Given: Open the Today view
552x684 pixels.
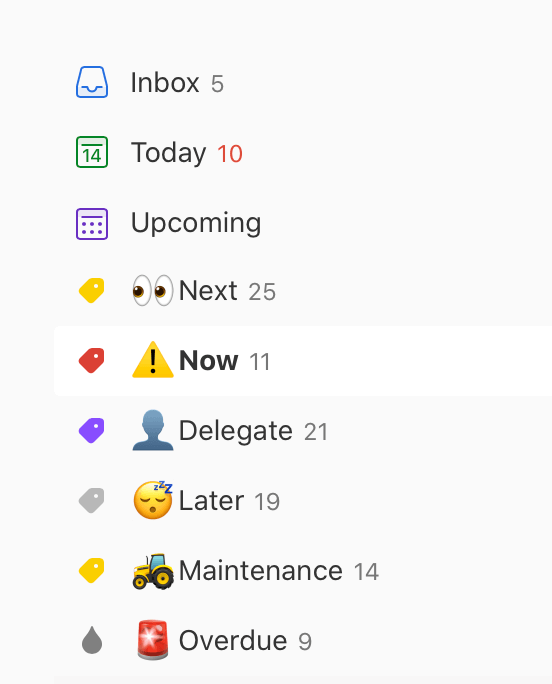Looking at the screenshot, I should [303, 152].
